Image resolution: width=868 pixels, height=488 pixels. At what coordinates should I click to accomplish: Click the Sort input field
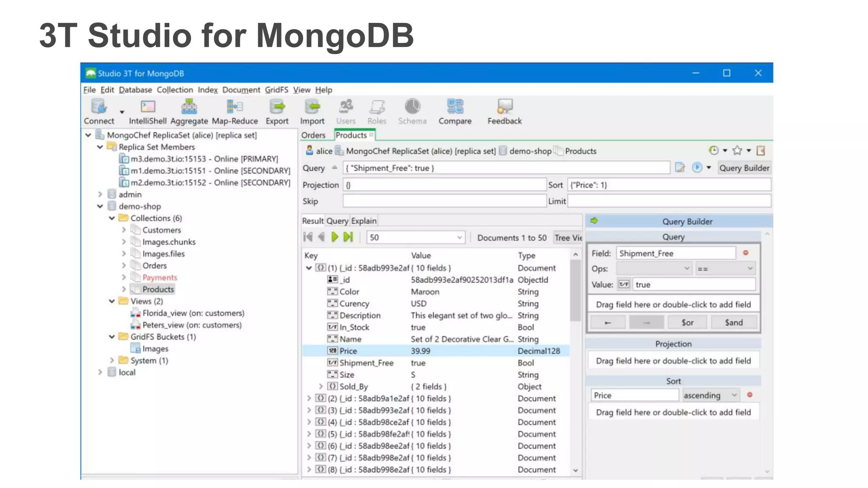669,185
